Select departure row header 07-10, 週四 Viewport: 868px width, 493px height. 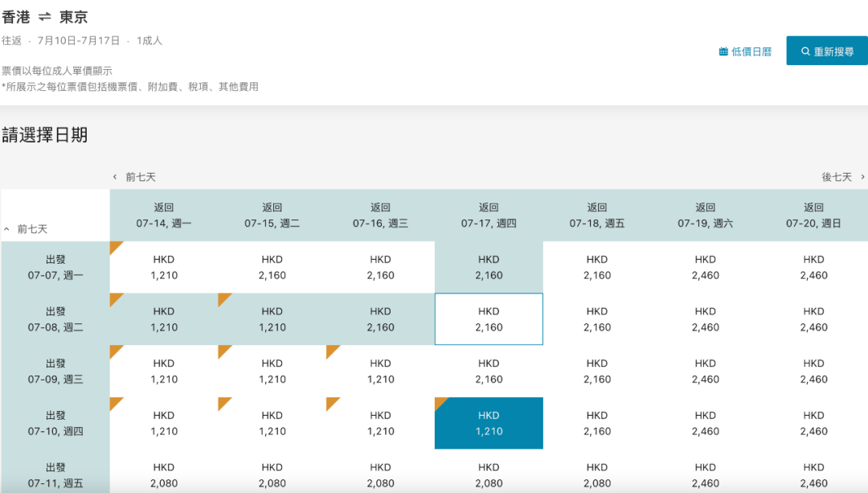point(55,423)
